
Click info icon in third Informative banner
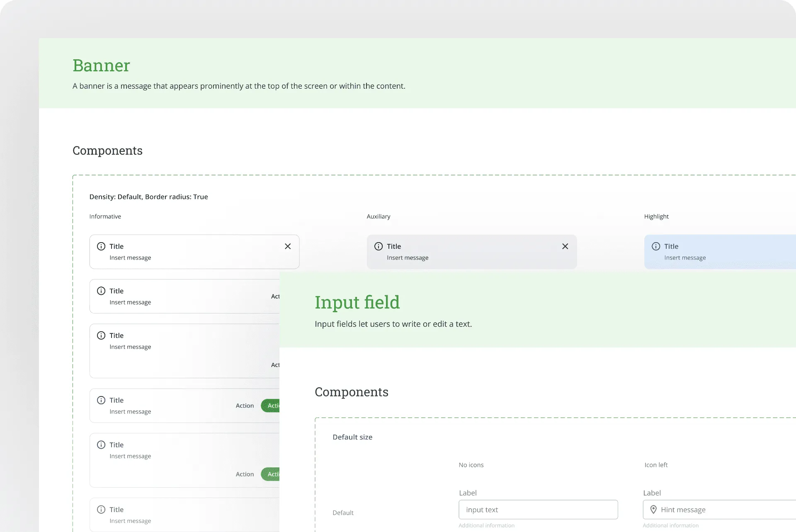(101, 335)
